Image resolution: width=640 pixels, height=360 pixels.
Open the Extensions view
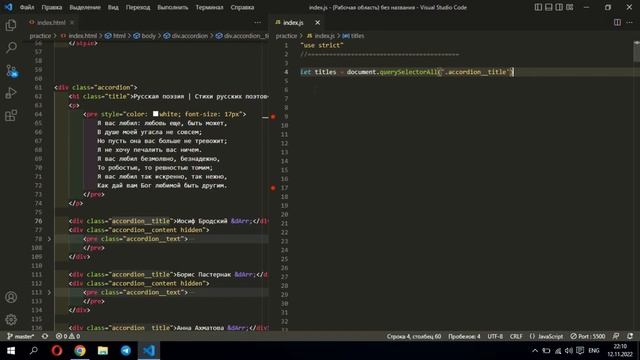pos(11,116)
